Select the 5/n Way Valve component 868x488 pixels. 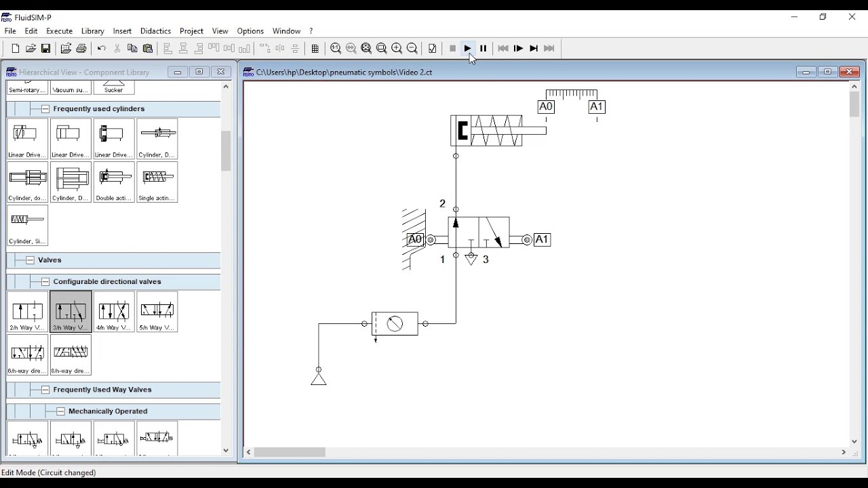tap(157, 312)
